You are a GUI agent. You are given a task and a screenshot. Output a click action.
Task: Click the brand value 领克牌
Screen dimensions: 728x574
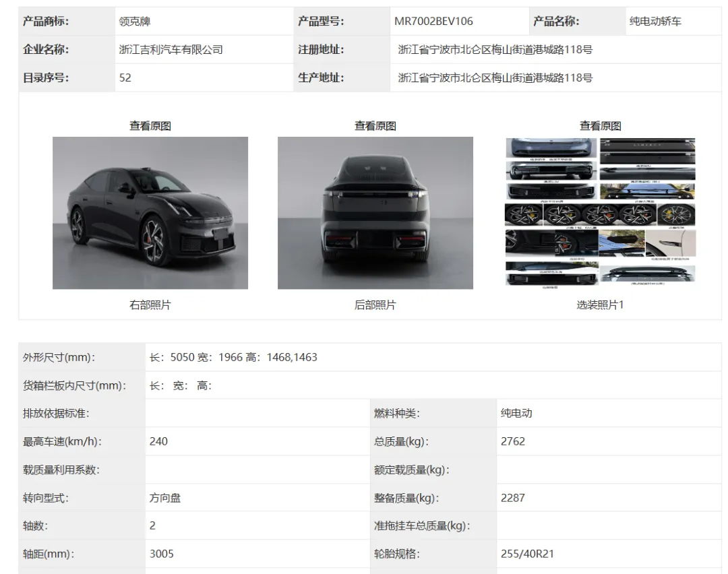click(x=135, y=22)
